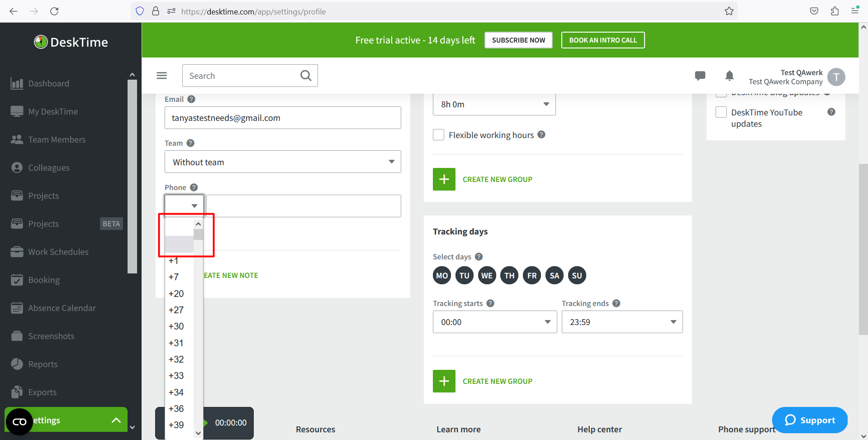Click the hamburger menu icon
The image size is (868, 440).
pyautogui.click(x=161, y=76)
